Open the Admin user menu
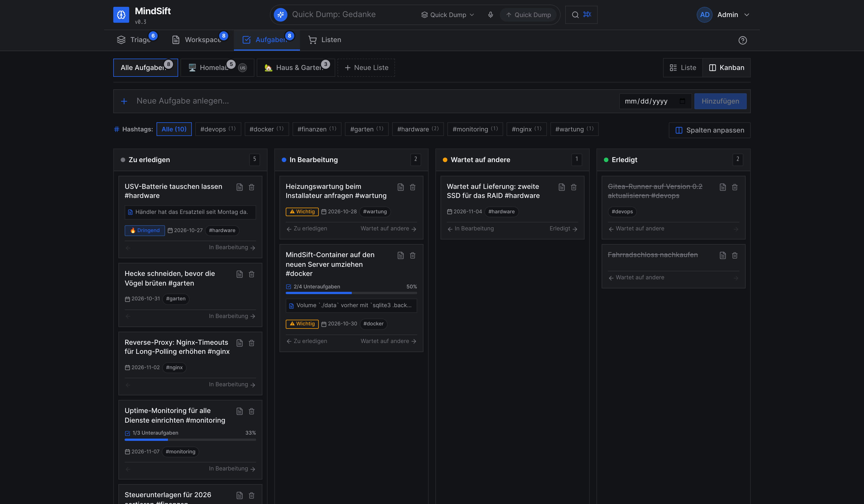 [x=723, y=15]
